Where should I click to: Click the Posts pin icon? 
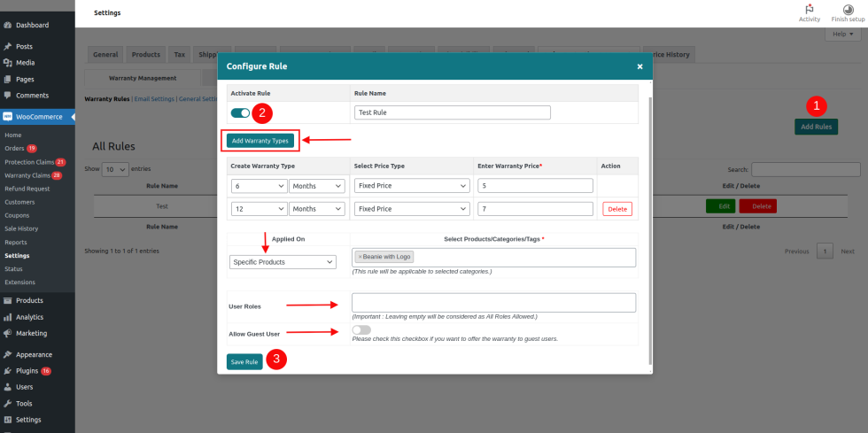click(x=8, y=47)
